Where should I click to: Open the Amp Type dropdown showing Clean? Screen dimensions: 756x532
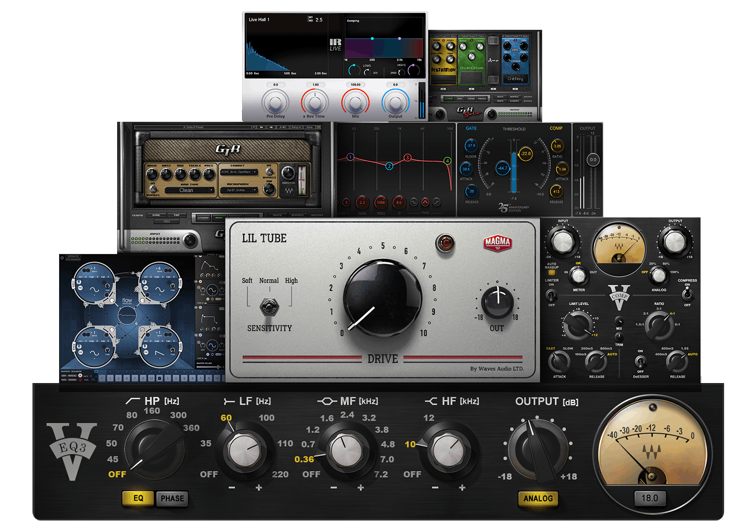tap(189, 190)
